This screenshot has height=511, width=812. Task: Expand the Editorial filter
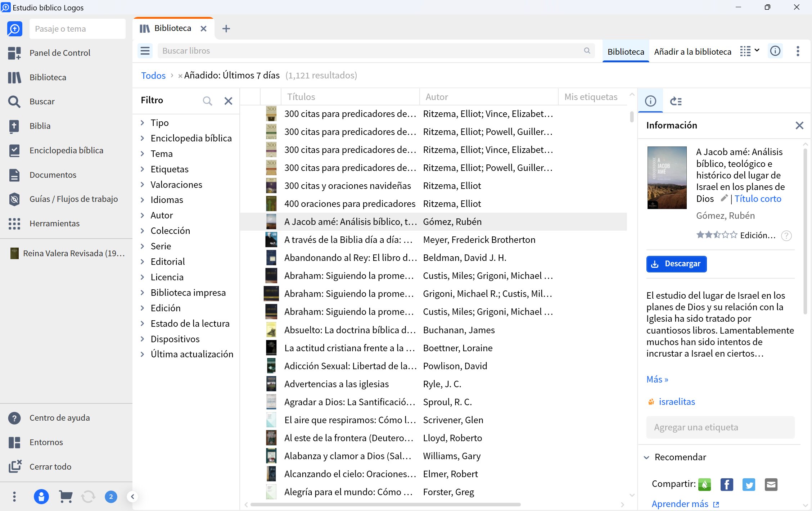[x=143, y=262]
